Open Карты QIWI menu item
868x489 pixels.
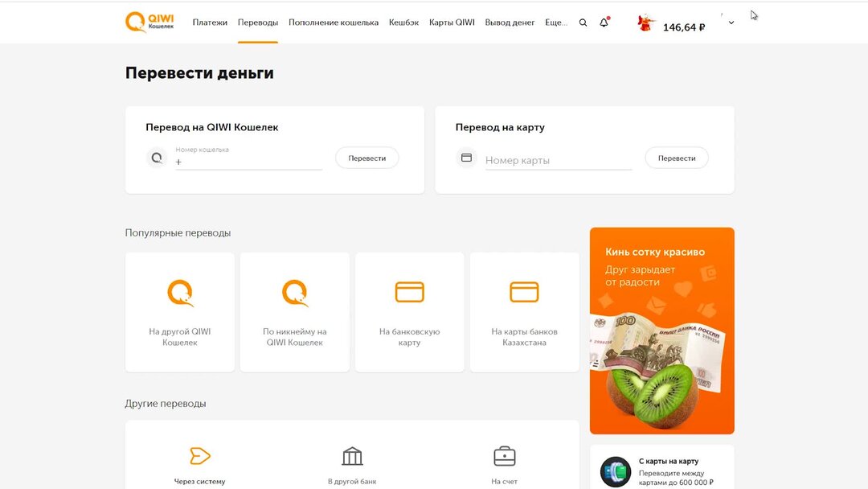click(452, 23)
